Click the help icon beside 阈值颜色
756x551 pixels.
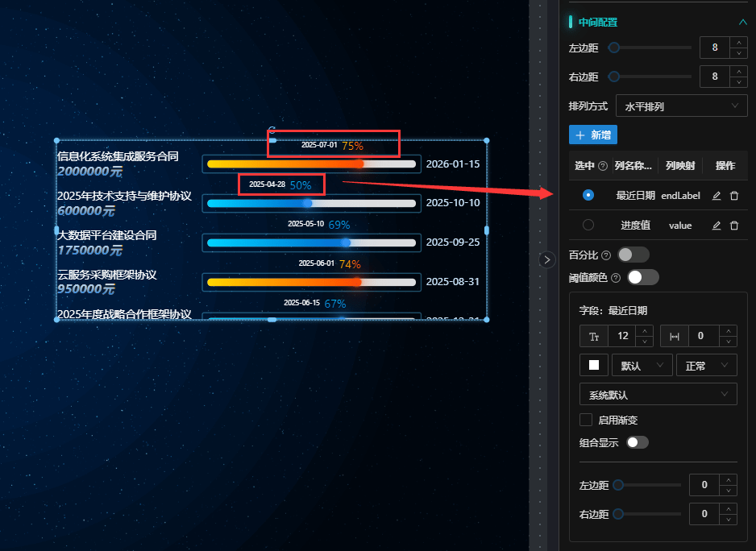[617, 278]
